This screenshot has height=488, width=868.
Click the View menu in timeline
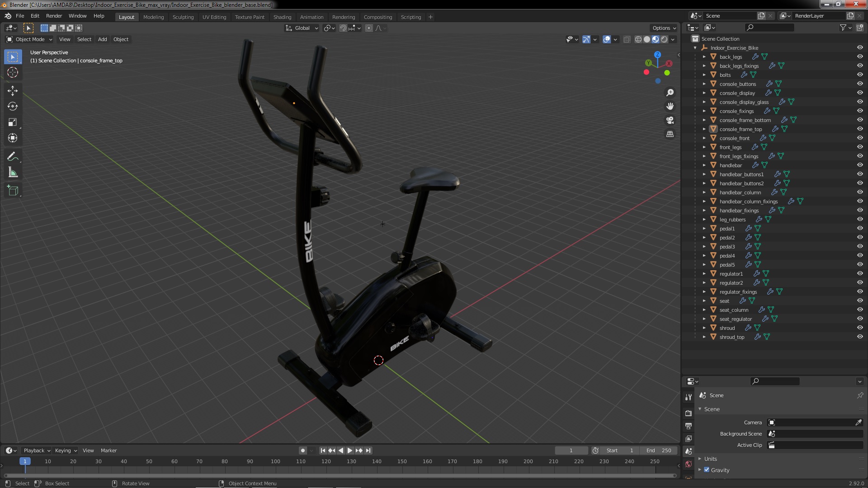[88, 450]
